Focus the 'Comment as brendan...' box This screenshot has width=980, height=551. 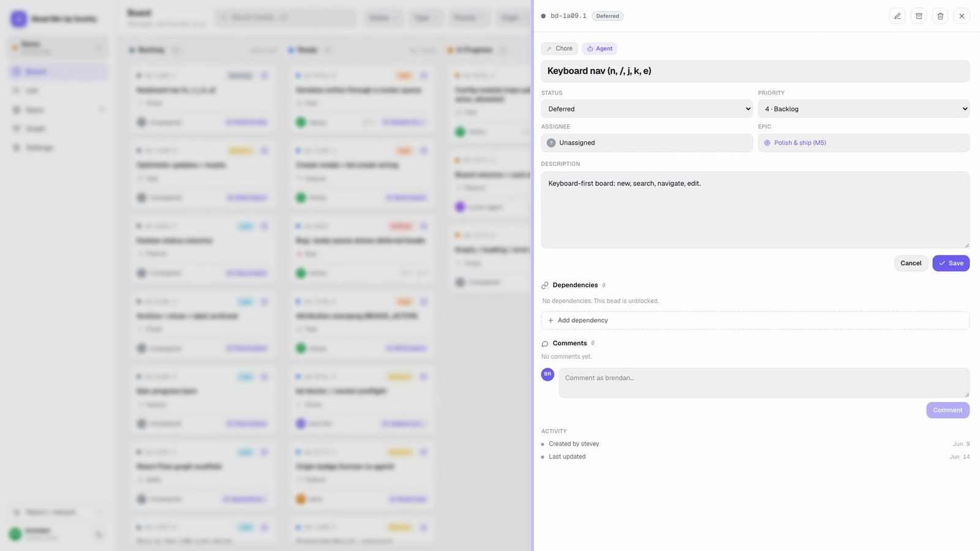tap(764, 383)
